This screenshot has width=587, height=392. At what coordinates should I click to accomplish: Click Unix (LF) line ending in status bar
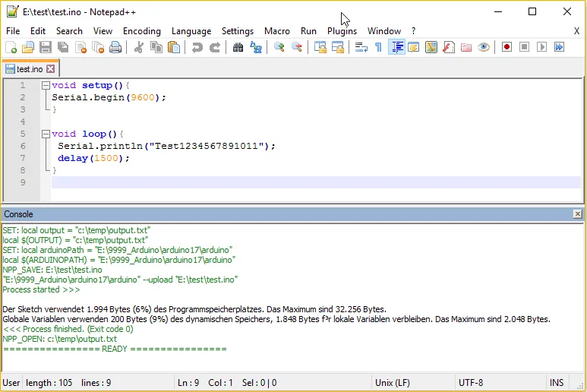click(x=393, y=383)
